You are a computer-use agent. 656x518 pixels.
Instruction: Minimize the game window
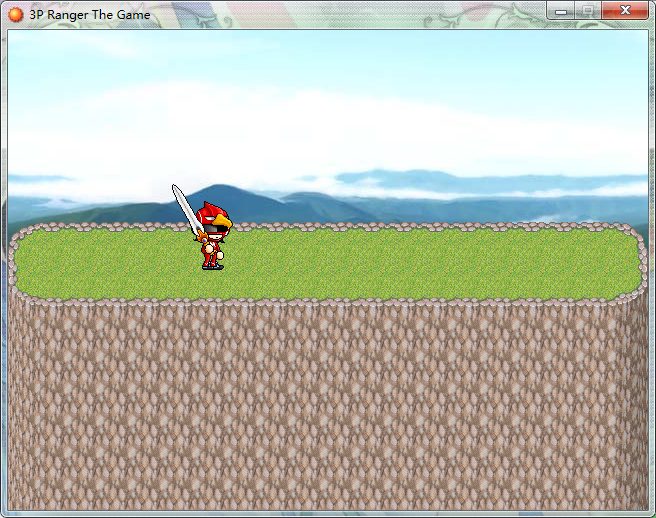point(561,10)
